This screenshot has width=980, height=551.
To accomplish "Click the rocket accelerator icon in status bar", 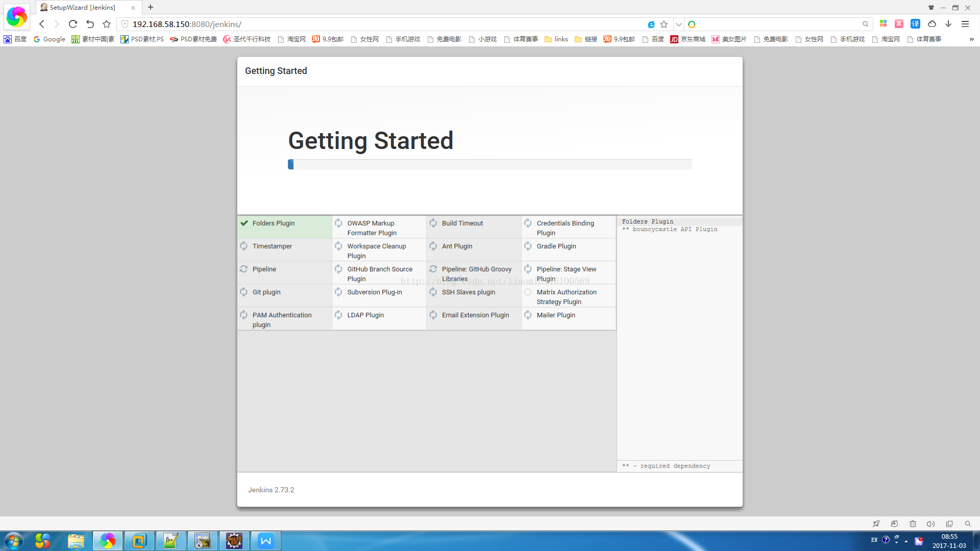I will click(876, 524).
